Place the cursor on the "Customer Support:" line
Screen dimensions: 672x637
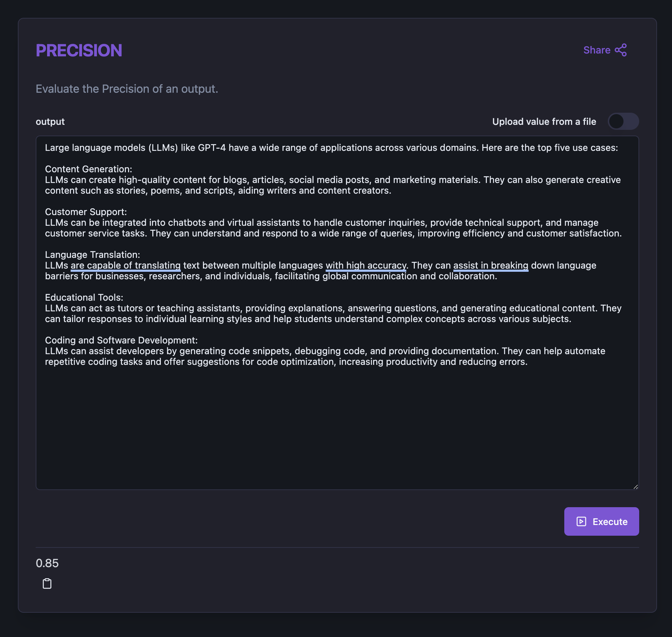click(x=86, y=212)
